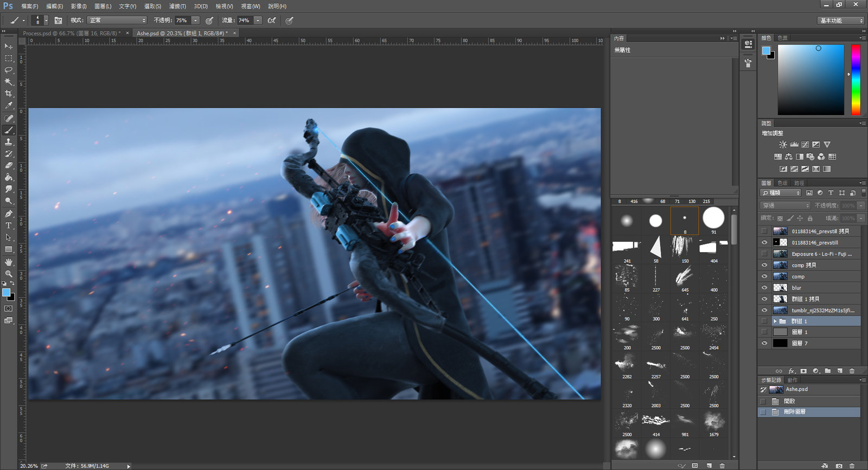Open Brush tool preset picker arrow
This screenshot has height=470, width=868.
tap(23, 21)
